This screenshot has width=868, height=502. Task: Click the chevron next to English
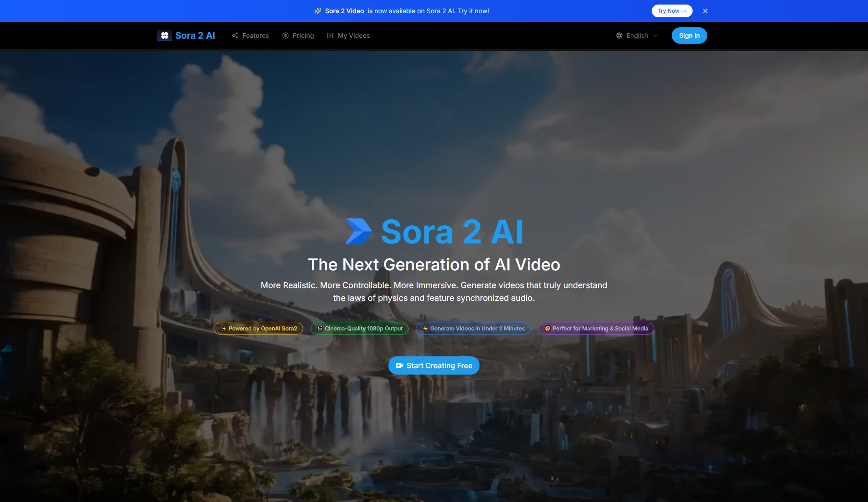[x=655, y=35]
